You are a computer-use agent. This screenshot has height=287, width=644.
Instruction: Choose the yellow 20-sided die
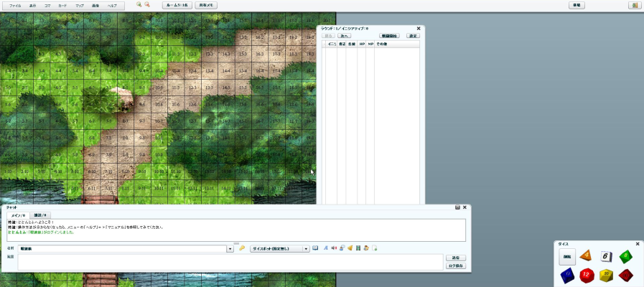pyautogui.click(x=606, y=275)
